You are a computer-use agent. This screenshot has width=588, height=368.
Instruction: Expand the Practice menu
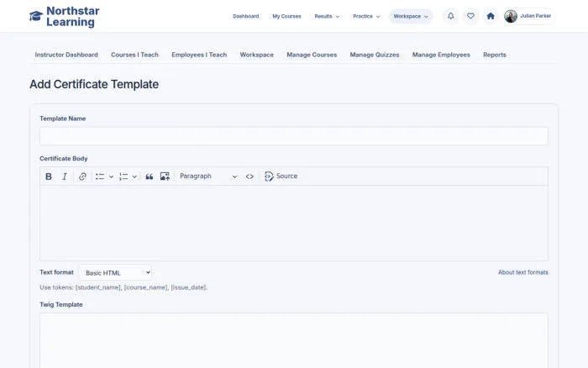coord(366,16)
